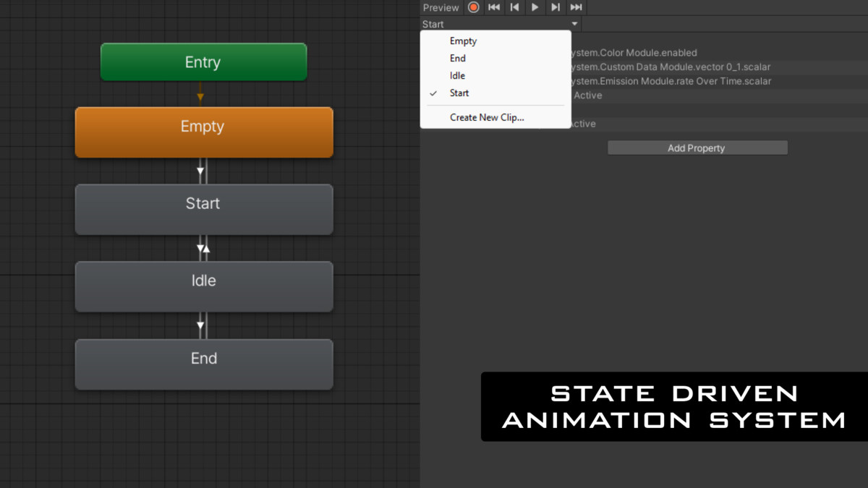The image size is (868, 488).
Task: Select the green Entry node
Action: point(203,62)
